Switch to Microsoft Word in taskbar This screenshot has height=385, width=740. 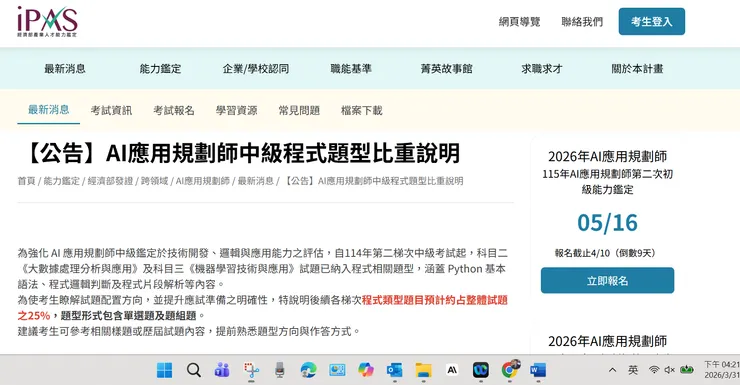pyautogui.click(x=538, y=370)
